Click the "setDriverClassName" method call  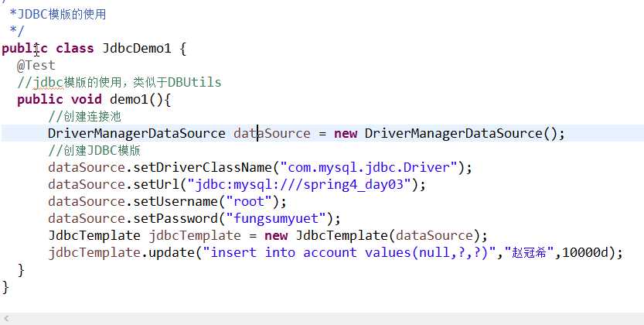(x=203, y=168)
